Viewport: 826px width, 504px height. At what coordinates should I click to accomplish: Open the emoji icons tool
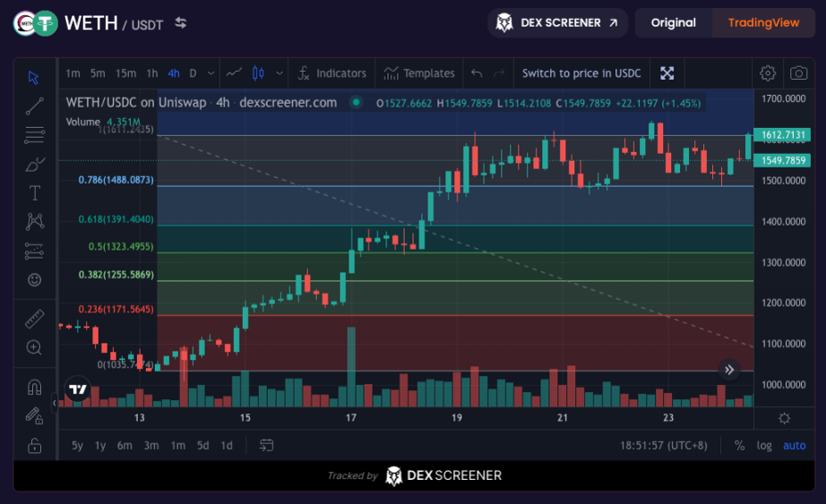pos(34,279)
